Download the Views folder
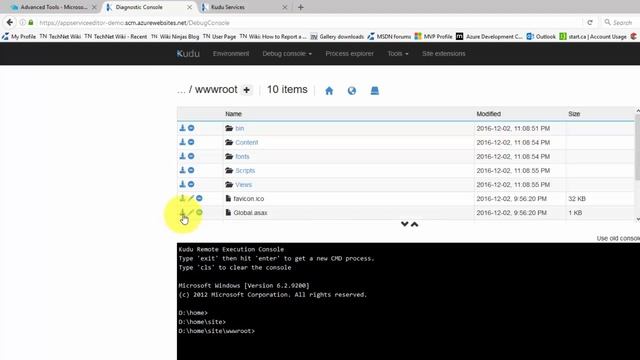Viewport: 640px width, 360px height. point(182,184)
